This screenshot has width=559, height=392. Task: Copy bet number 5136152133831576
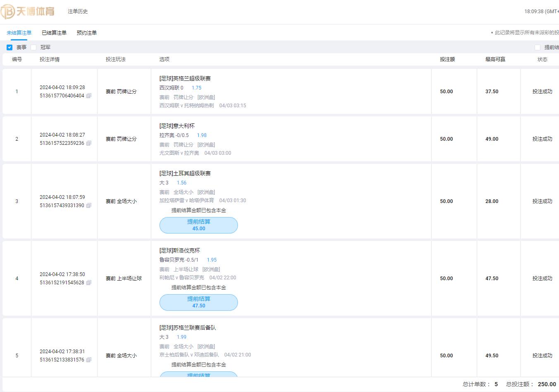click(89, 360)
